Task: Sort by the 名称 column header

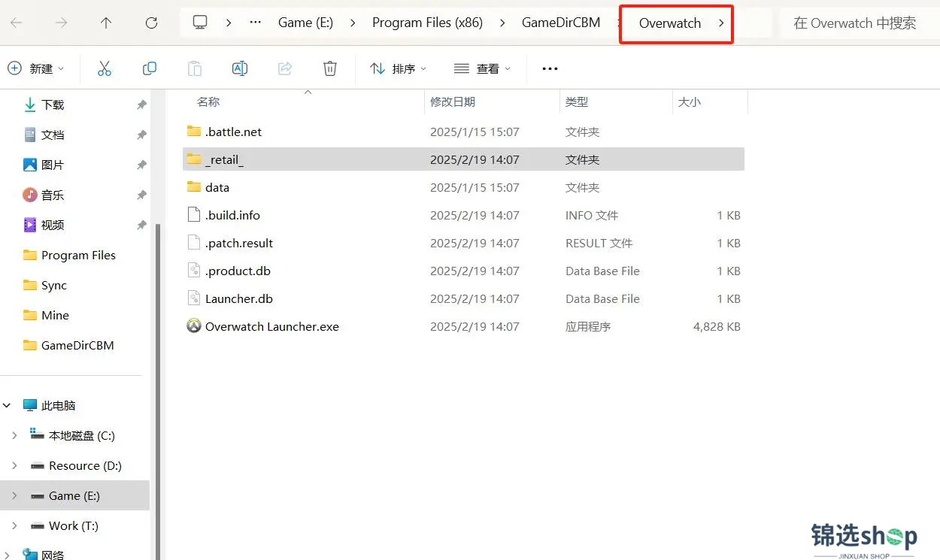Action: tap(208, 101)
